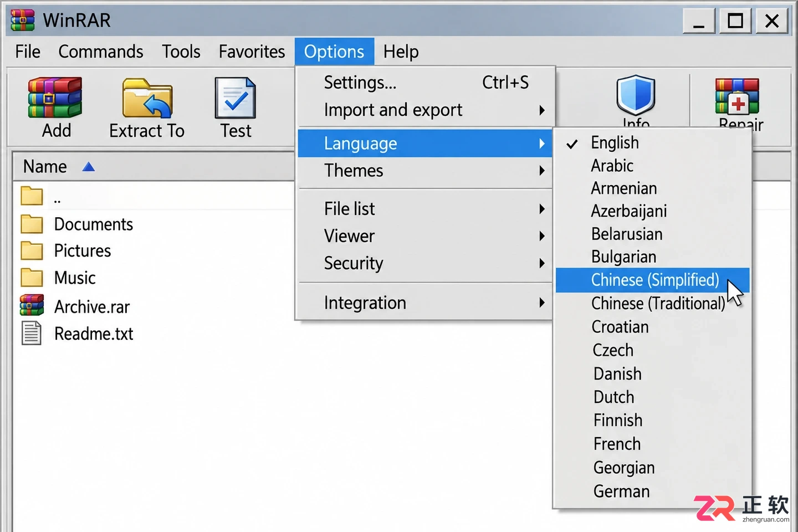Sort files by the Name column header
Image resolution: width=798 pixels, height=532 pixels.
coord(154,166)
